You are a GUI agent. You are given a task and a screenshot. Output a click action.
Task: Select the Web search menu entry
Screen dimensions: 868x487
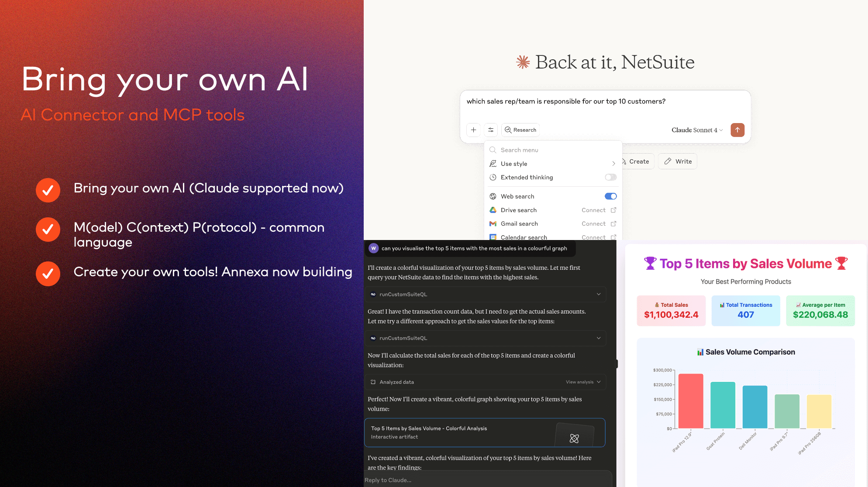(553, 196)
